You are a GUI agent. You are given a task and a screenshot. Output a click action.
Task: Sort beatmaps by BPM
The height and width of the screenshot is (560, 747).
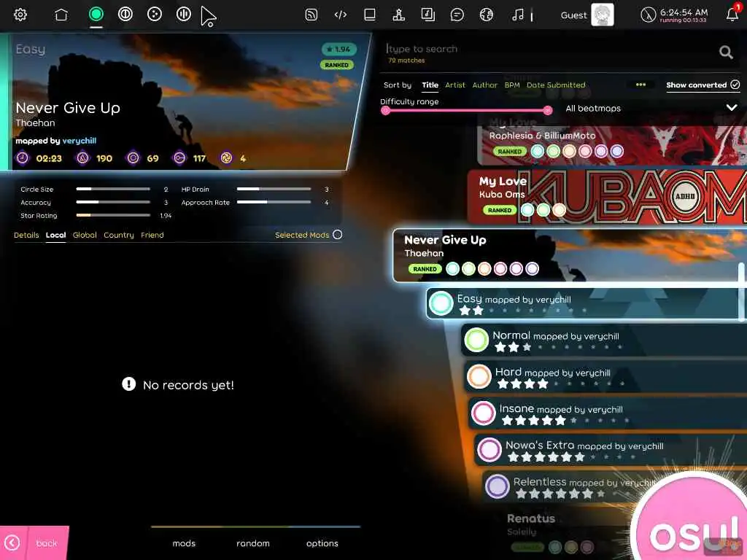(512, 85)
